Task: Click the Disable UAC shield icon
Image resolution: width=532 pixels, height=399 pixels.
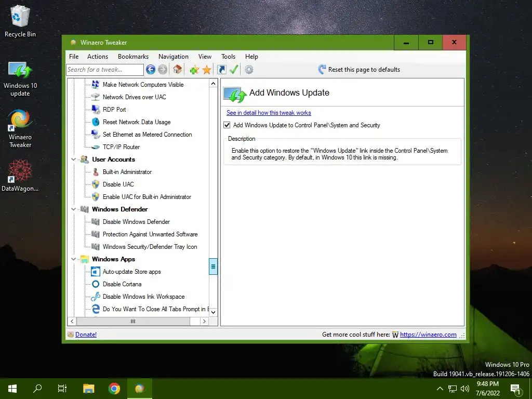Action: click(x=96, y=184)
